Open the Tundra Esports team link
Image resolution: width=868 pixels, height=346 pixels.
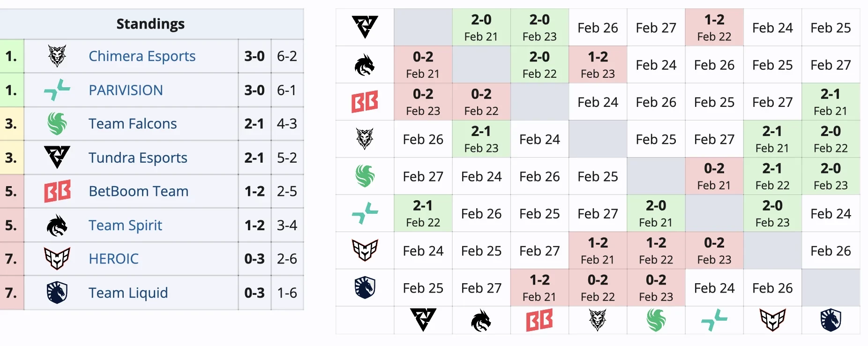(138, 158)
